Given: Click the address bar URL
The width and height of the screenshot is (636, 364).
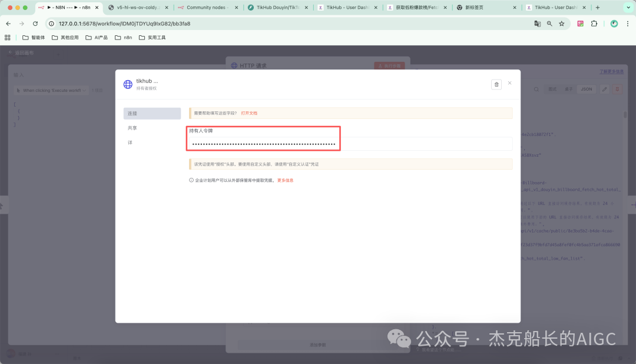Looking at the screenshot, I should point(124,24).
